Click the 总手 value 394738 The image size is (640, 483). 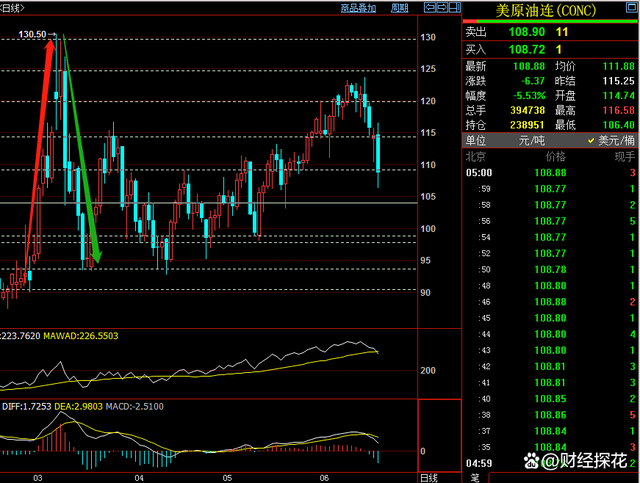pos(527,110)
